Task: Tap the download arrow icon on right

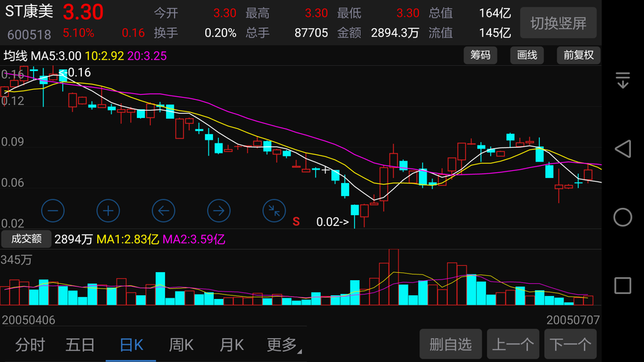Action: point(623,80)
